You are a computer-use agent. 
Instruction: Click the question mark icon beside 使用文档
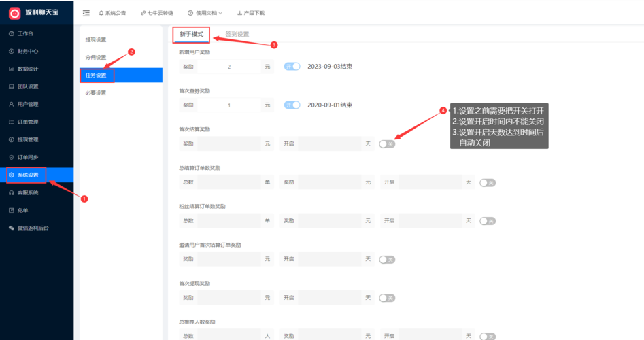pyautogui.click(x=190, y=13)
